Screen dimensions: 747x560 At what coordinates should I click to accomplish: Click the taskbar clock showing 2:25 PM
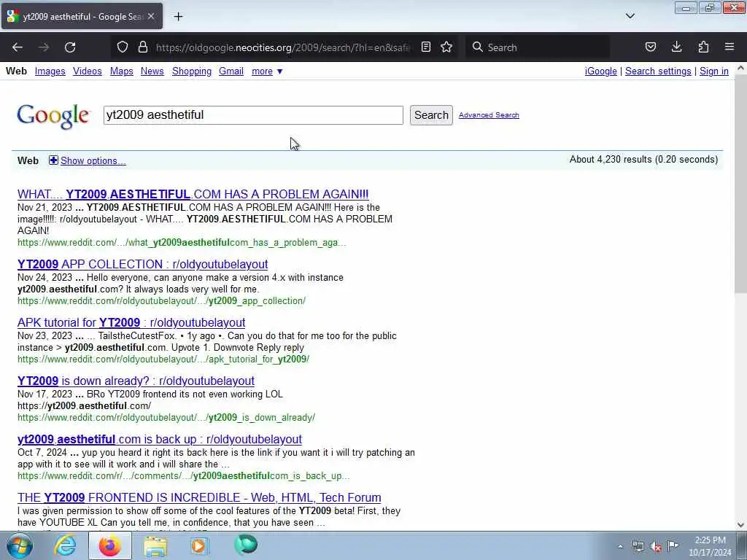[x=710, y=546]
